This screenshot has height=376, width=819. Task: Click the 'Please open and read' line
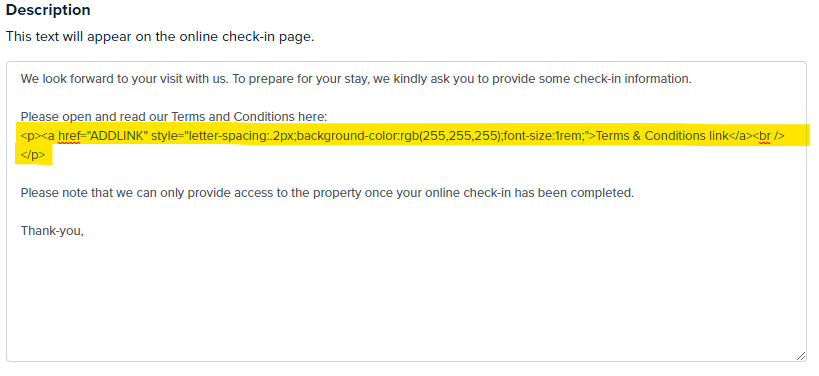pyautogui.click(x=174, y=117)
